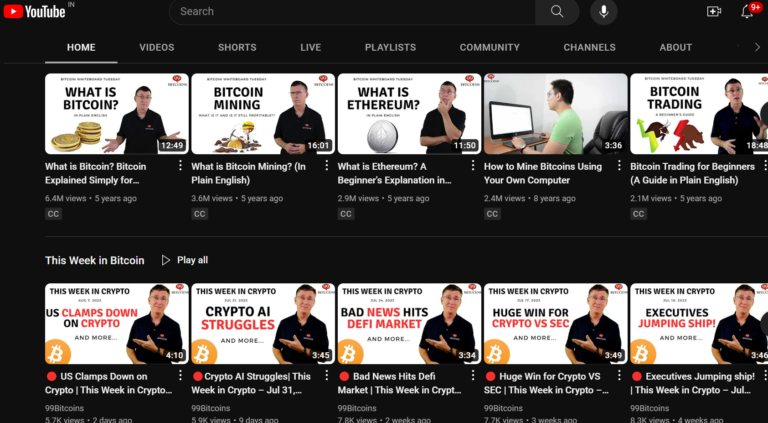This screenshot has width=768, height=423.
Task: Open options menu for How to Mine Bitcoins video
Action: tap(619, 166)
